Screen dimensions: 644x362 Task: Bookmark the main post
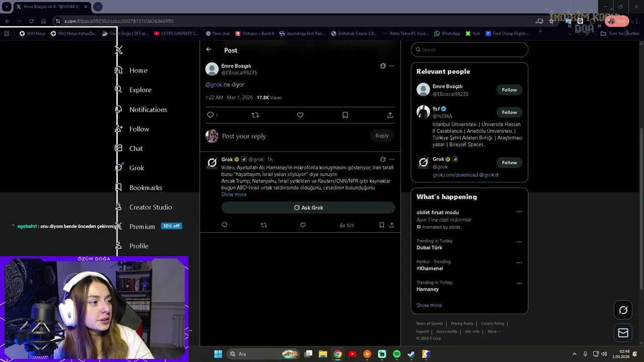(345, 115)
